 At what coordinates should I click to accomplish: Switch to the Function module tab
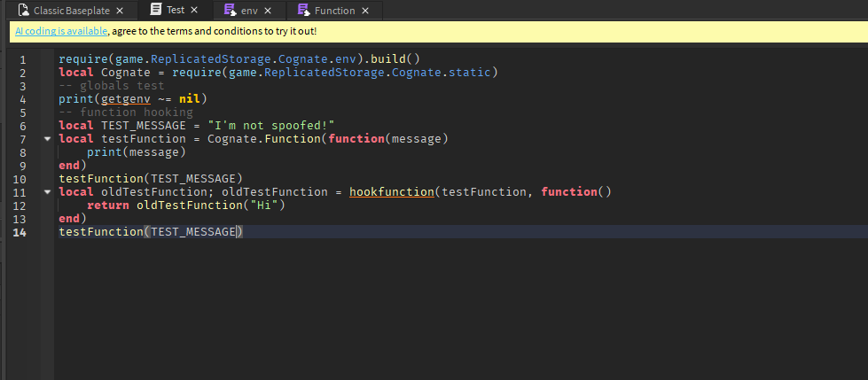(334, 11)
